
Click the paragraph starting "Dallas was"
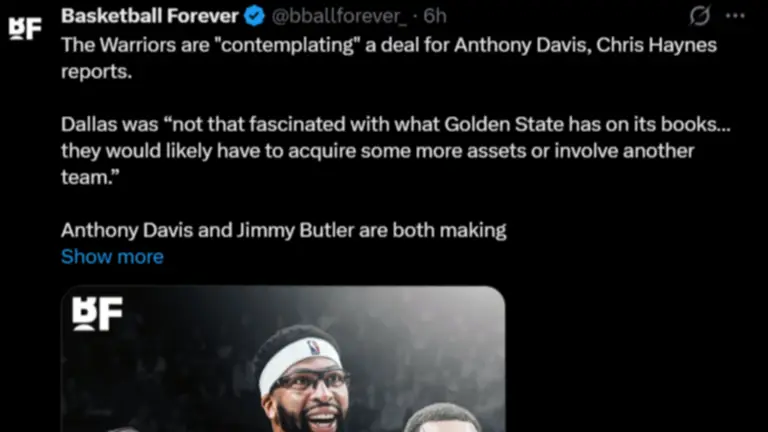point(396,151)
